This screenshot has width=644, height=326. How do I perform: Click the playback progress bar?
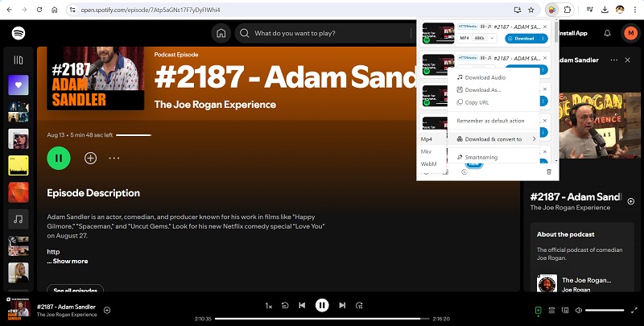[x=322, y=319]
